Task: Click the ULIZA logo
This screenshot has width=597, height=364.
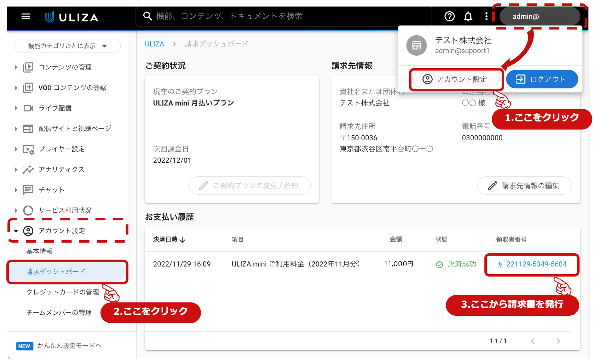Action: pos(72,17)
